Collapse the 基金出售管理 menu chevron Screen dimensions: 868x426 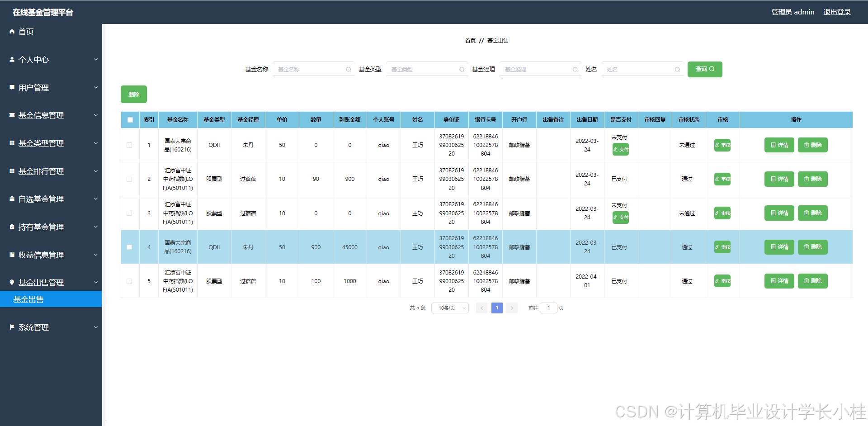click(x=96, y=282)
